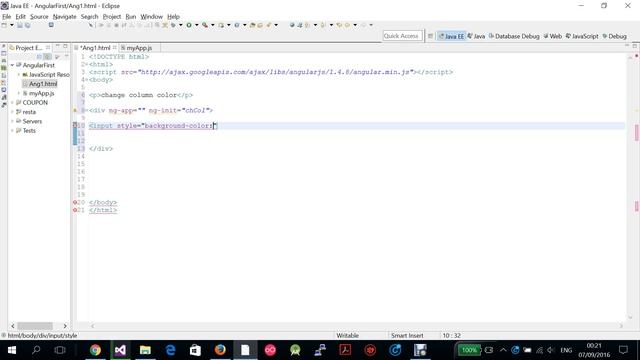
Task: Switch to the Java EE perspective
Action: 451,36
